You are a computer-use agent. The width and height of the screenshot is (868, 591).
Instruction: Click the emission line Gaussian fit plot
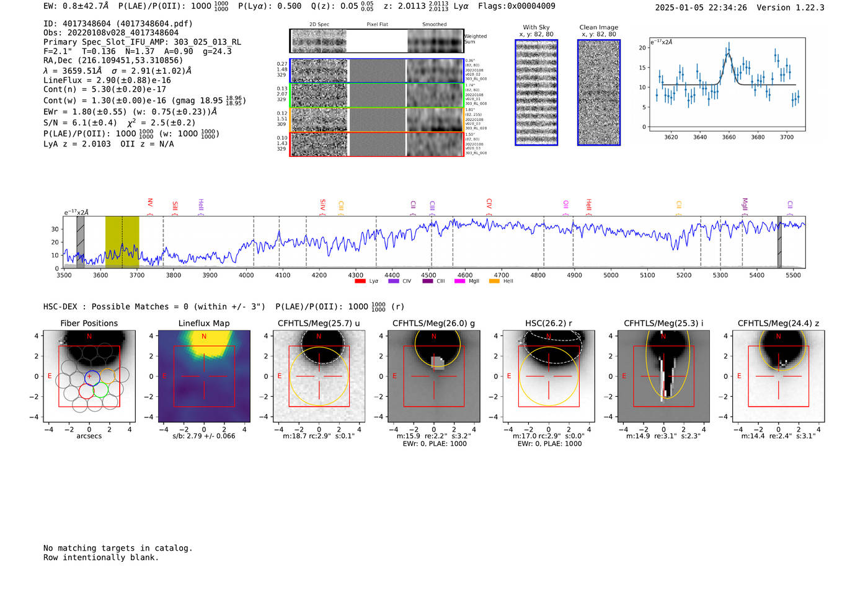point(727,84)
